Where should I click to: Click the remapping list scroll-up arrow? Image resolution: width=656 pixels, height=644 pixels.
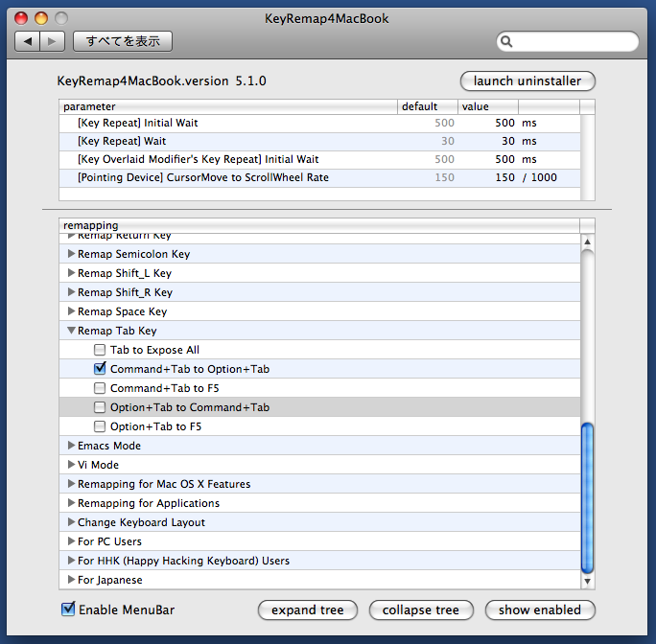587,241
